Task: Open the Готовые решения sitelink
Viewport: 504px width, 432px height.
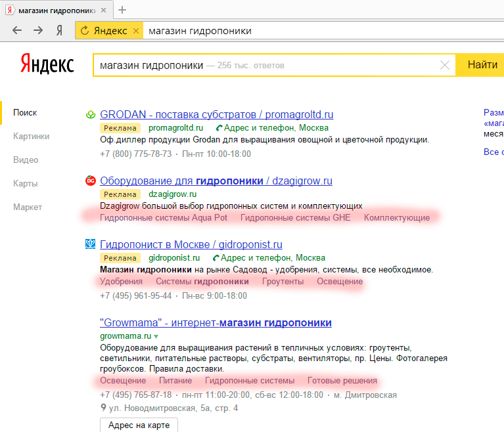Action: point(342,381)
